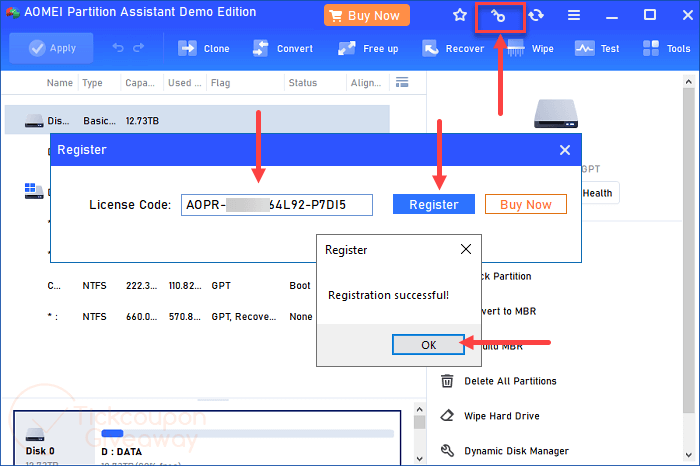Open the Convert toolbar menu

tap(283, 48)
